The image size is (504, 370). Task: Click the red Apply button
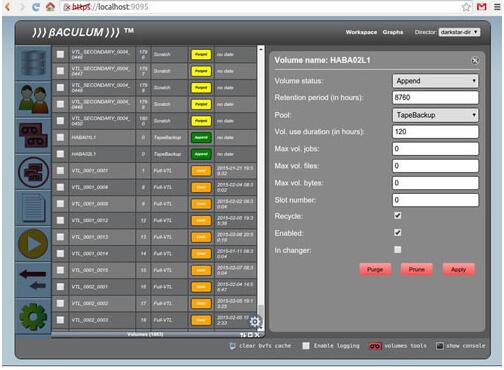coord(458,269)
